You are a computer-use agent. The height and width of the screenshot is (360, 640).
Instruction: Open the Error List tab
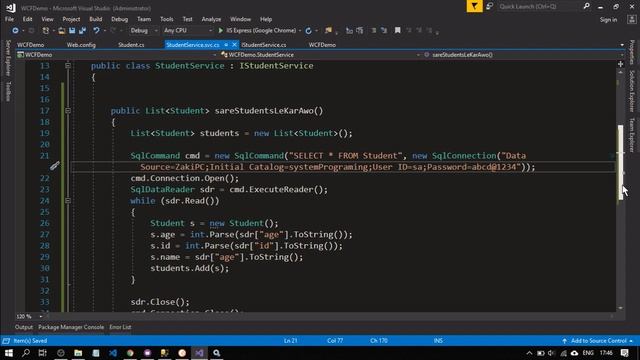pyautogui.click(x=120, y=327)
